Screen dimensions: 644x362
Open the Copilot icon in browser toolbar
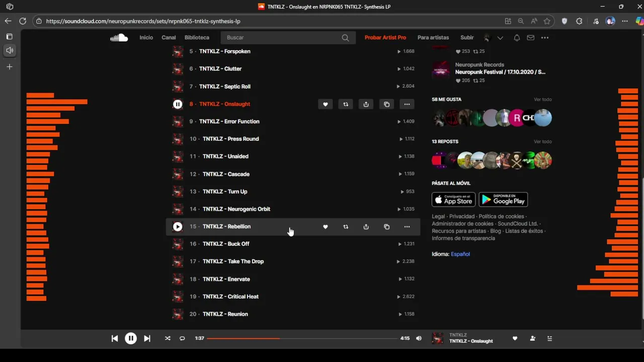click(x=639, y=21)
